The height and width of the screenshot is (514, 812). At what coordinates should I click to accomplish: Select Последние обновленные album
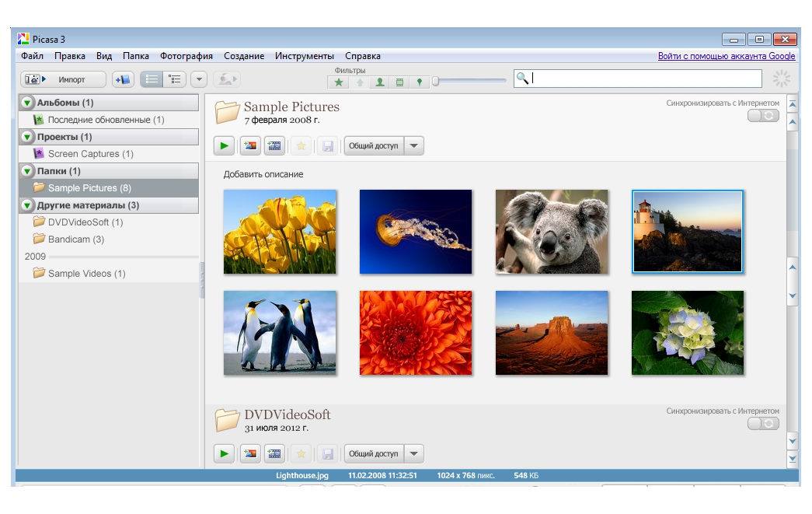[109, 120]
